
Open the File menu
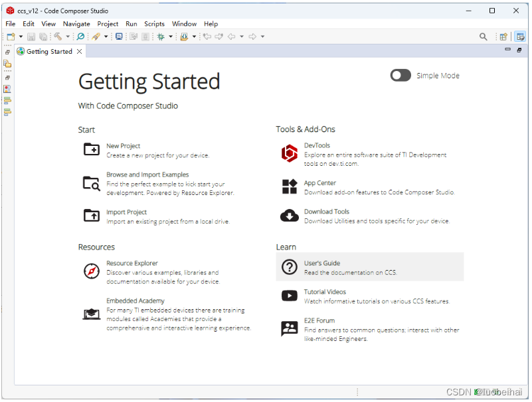click(x=10, y=24)
